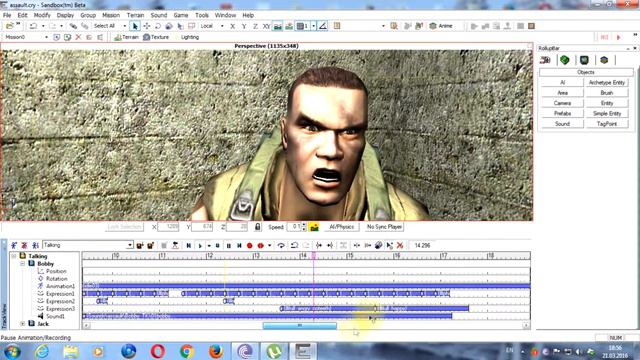Click the delete sequence icon in Track View
The width and height of the screenshot is (640, 360).
[24, 245]
